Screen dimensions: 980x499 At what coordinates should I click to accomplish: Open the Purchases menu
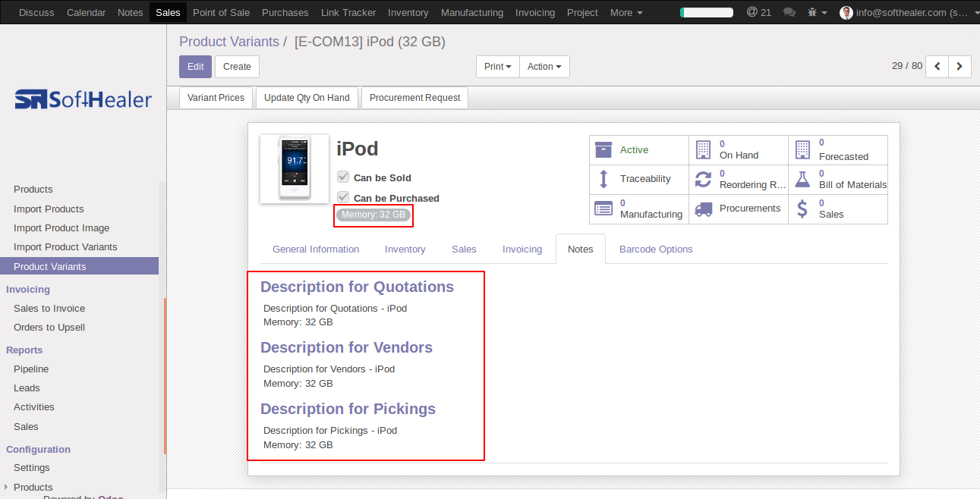pyautogui.click(x=285, y=12)
